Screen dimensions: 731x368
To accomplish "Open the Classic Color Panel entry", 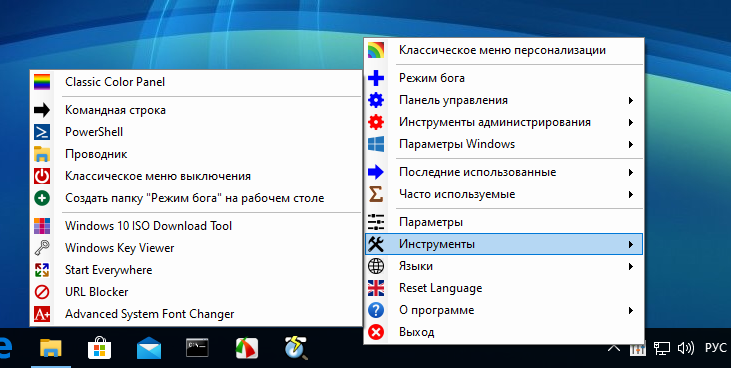I will pyautogui.click(x=196, y=82).
